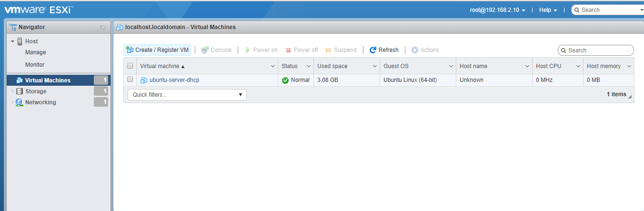Open the Quick filters dropdown
The width and height of the screenshot is (644, 211).
point(187,95)
